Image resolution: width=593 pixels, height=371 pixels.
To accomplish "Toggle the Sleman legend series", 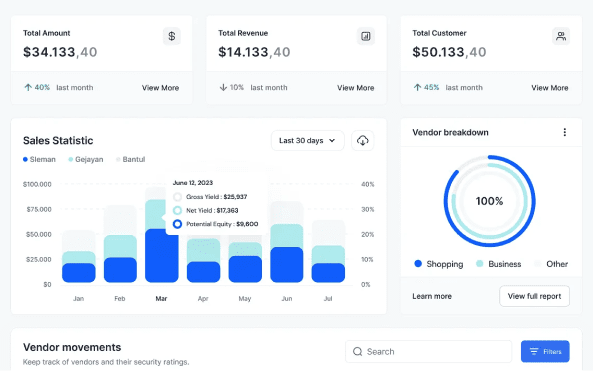I will 39,159.
